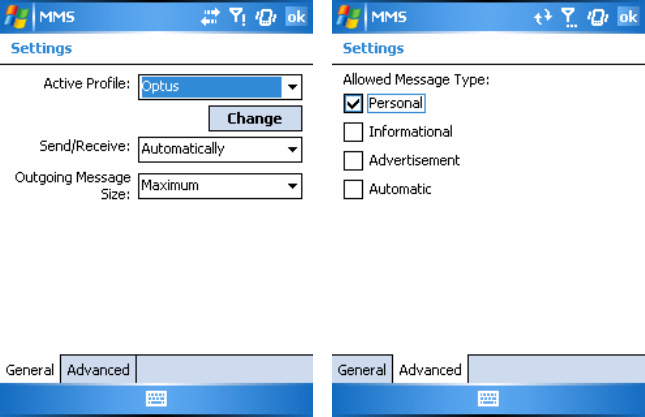
Task: Click the 'Active Profile:' label
Action: click(x=87, y=83)
